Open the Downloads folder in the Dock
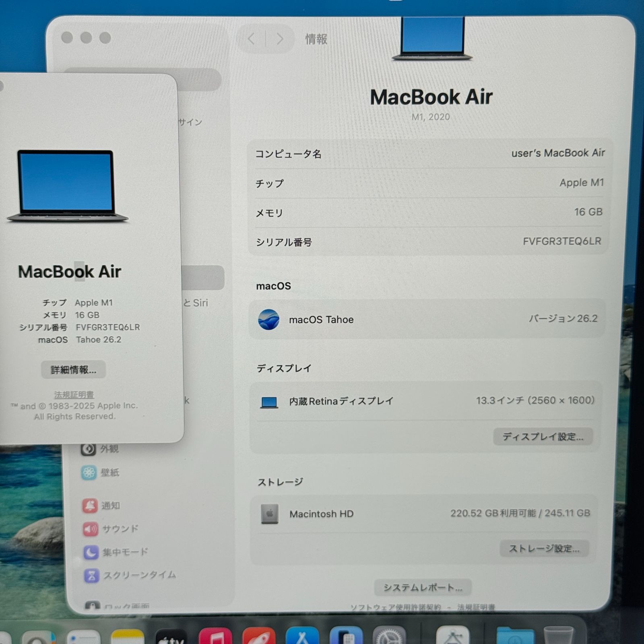This screenshot has height=644, width=644. coord(515,636)
